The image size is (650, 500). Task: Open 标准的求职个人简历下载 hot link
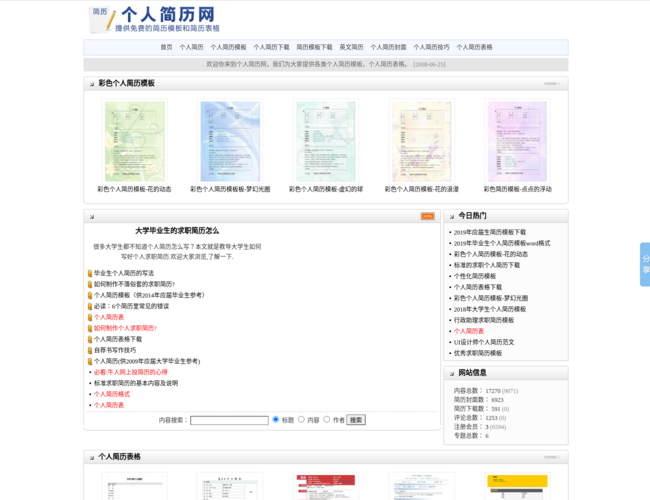tap(487, 265)
